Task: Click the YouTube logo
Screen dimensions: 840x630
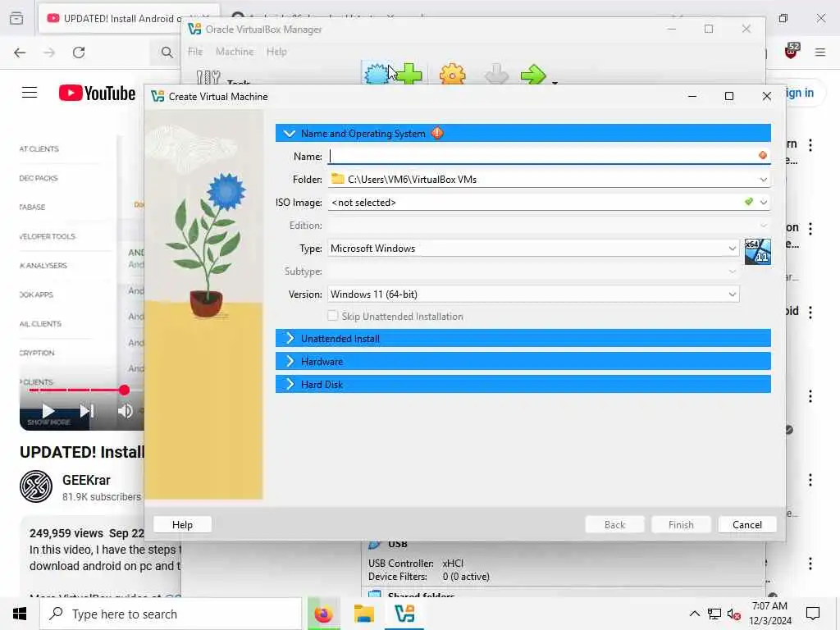Action: point(97,94)
